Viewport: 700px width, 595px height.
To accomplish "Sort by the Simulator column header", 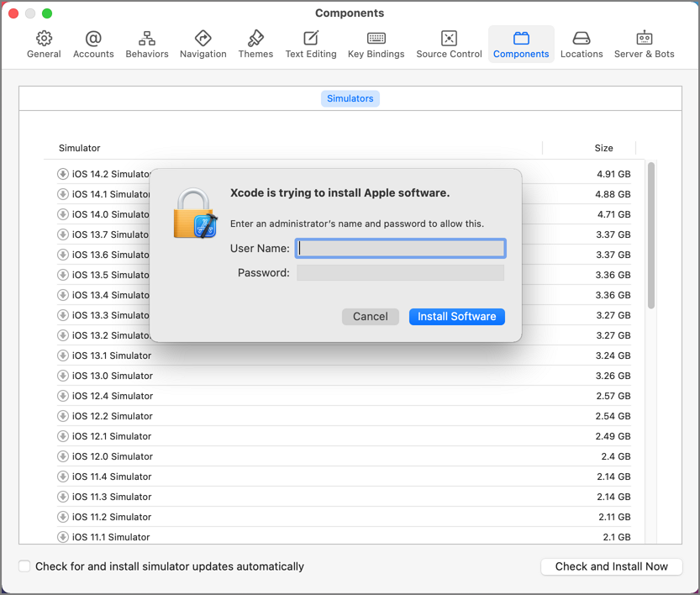I will tap(80, 148).
